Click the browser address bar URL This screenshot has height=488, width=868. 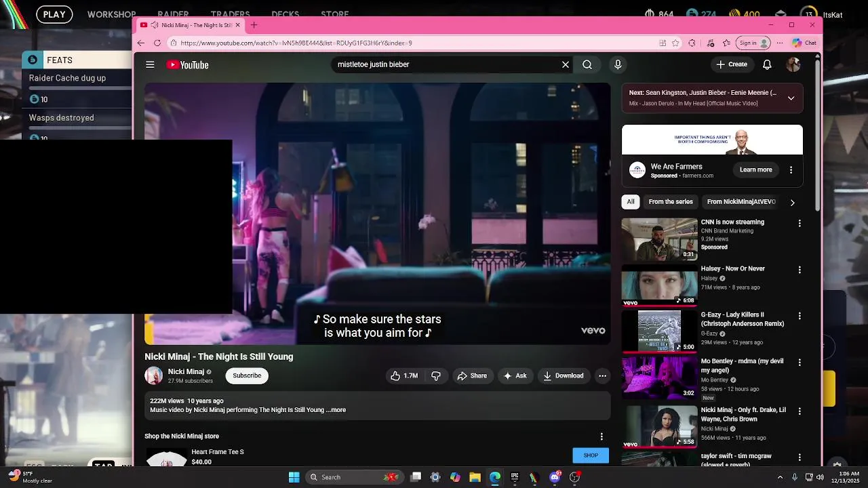296,43
